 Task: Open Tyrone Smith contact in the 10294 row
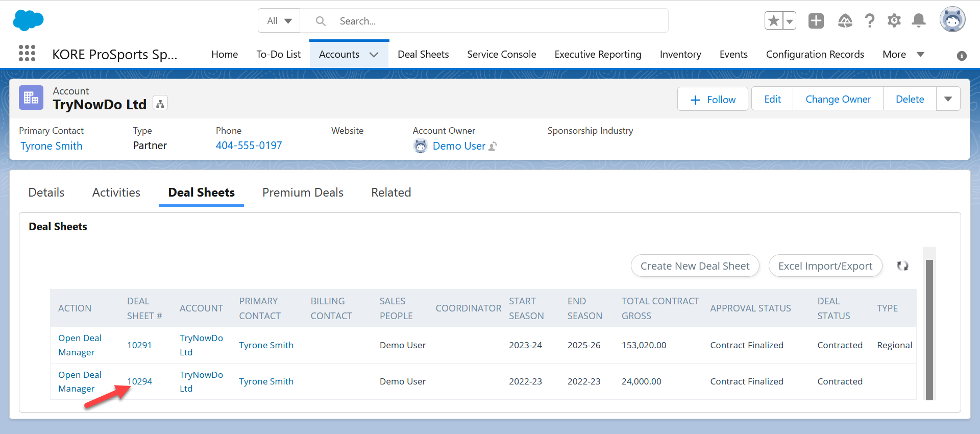coord(266,381)
